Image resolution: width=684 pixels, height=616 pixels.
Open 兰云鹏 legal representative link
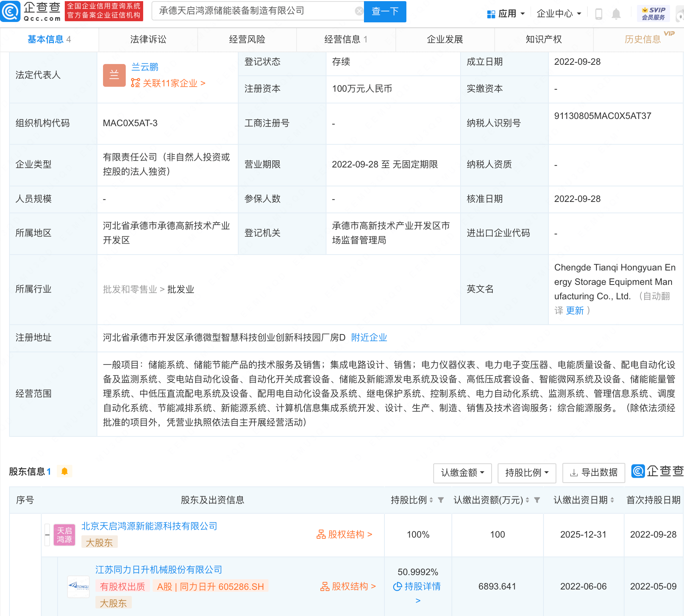click(145, 67)
